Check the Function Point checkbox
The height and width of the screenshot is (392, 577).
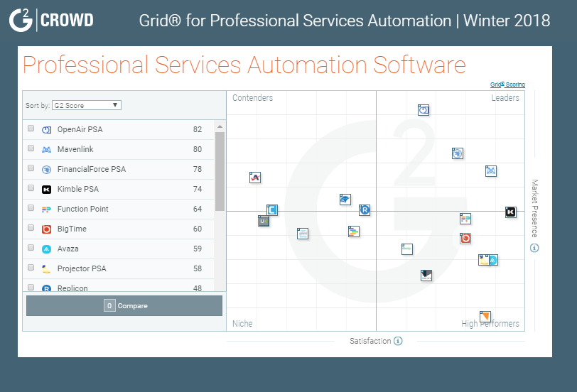point(31,208)
